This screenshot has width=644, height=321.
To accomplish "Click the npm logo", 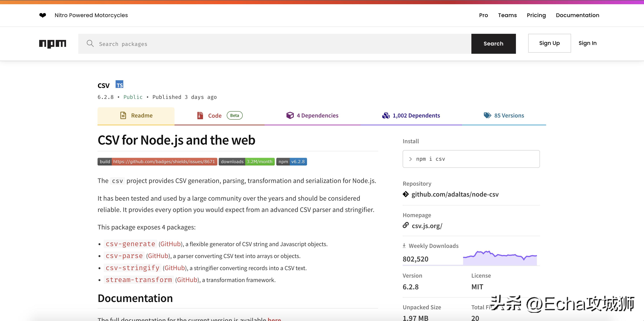I will tap(52, 44).
